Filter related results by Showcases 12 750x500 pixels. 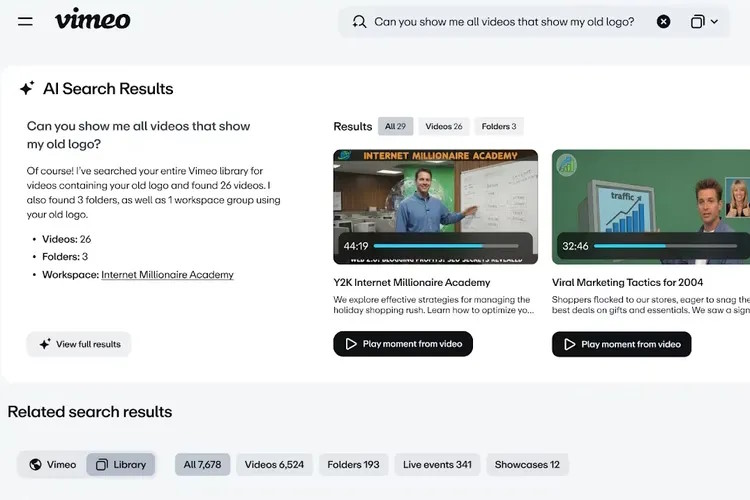pyautogui.click(x=527, y=465)
